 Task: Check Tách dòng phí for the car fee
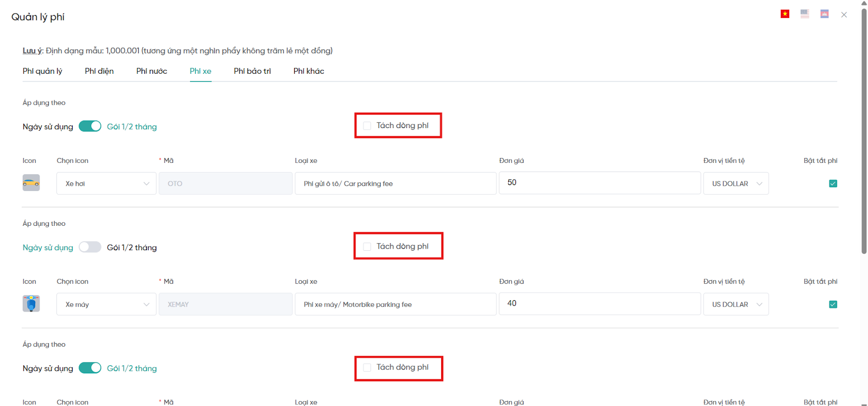367,126
